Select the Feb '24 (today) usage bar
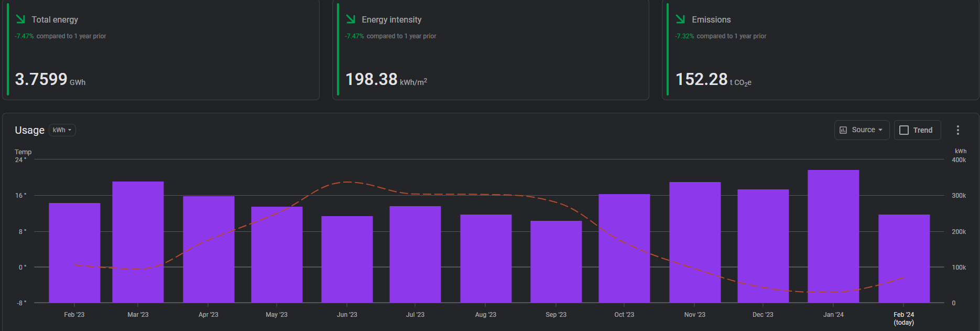980x331 pixels. [x=904, y=259]
